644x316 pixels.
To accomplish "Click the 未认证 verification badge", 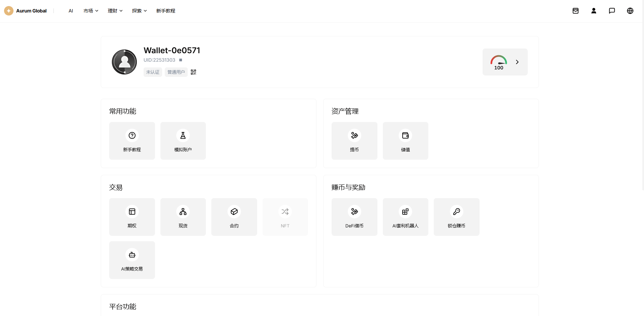I will pyautogui.click(x=153, y=72).
